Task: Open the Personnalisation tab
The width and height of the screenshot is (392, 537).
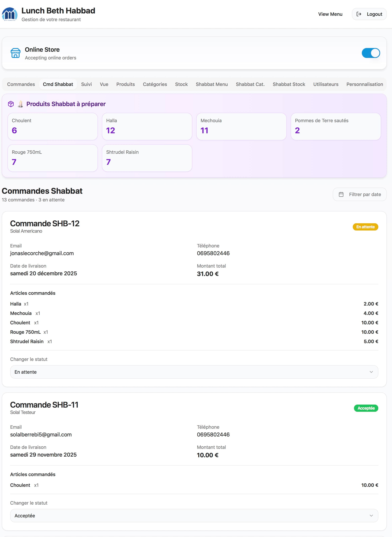Action: pyautogui.click(x=365, y=84)
